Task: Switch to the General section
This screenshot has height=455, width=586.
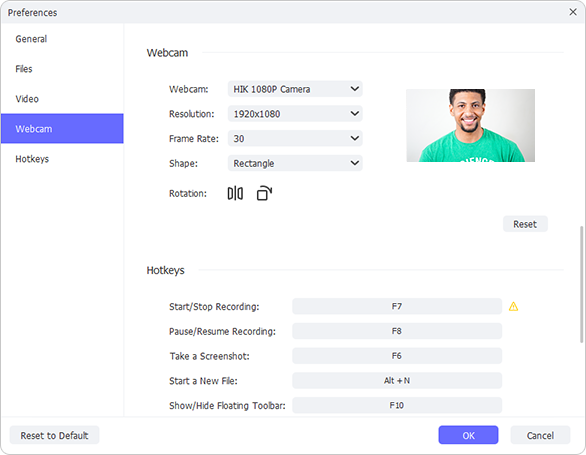Action: click(x=62, y=39)
